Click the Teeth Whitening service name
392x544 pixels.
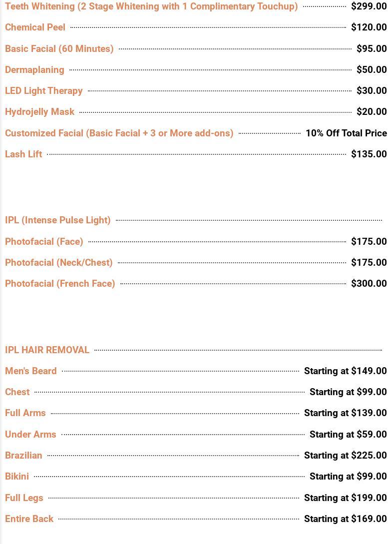pyautogui.click(x=151, y=6)
